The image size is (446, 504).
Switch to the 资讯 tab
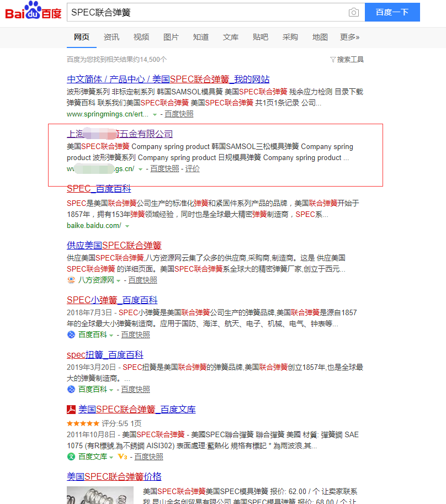point(112,38)
